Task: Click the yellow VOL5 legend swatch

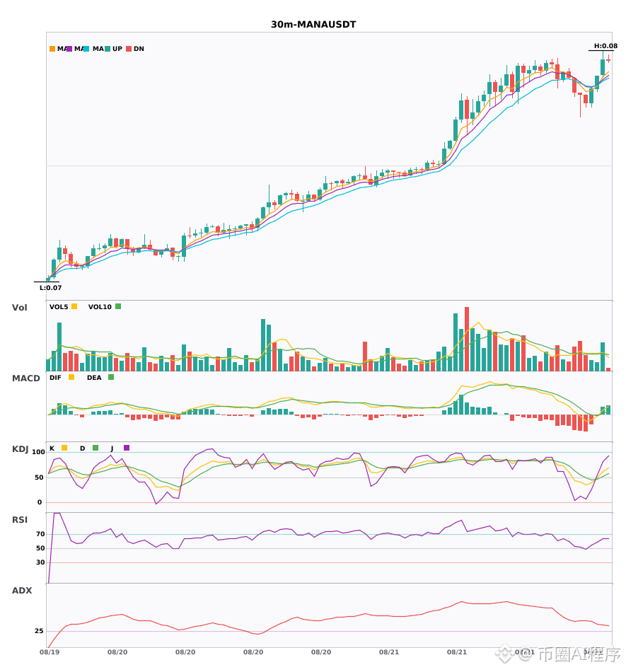Action: click(x=74, y=306)
